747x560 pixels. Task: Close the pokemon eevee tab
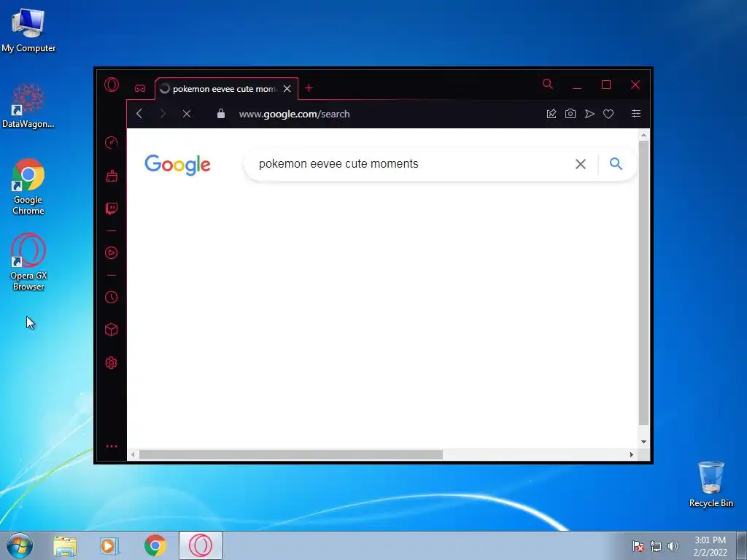287,88
